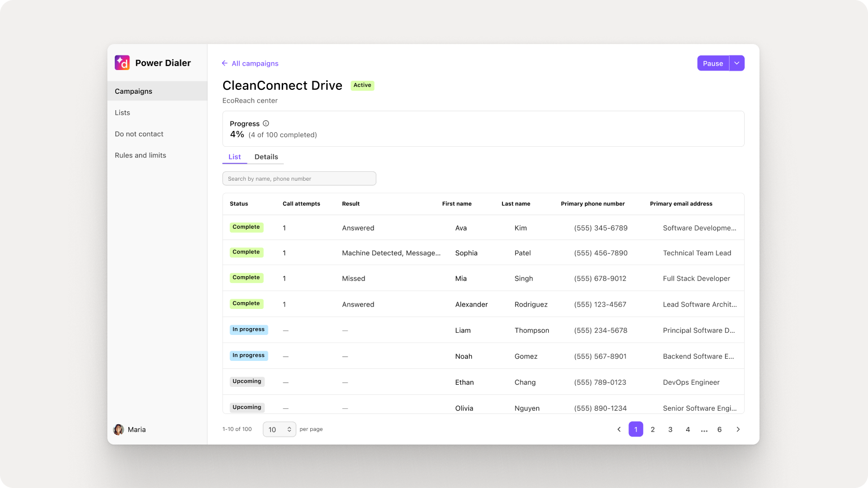Go to page 6
Image resolution: width=868 pixels, height=488 pixels.
tap(719, 429)
